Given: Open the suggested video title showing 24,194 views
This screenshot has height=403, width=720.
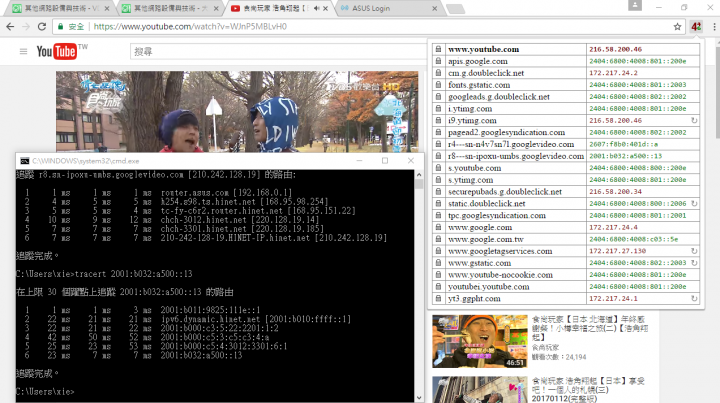Looking at the screenshot, I should [590, 328].
